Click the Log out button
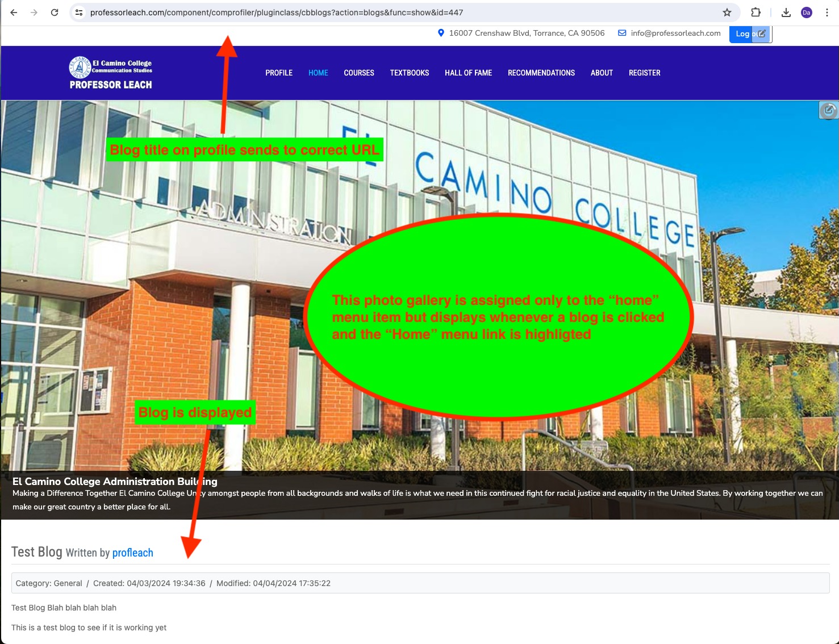 point(741,34)
